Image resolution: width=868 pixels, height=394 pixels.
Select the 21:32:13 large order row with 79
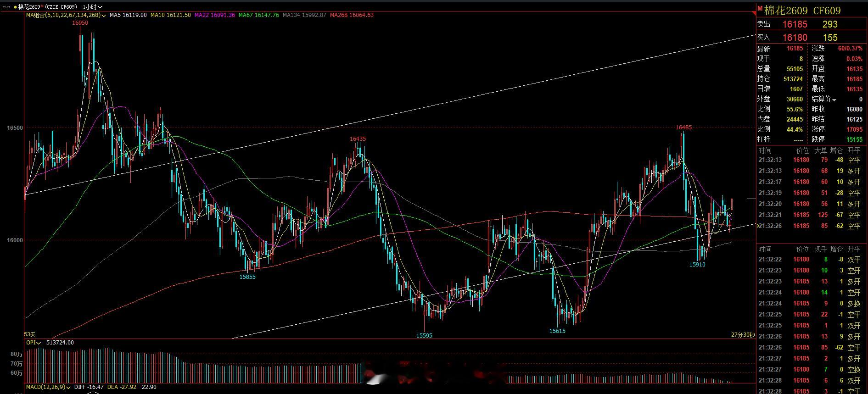pyautogui.click(x=810, y=160)
